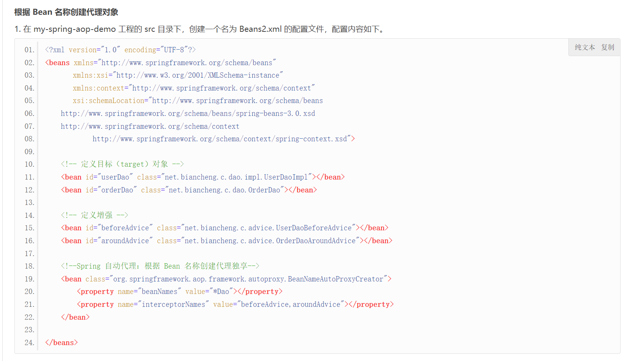The height and width of the screenshot is (361, 644).
Task: Click the BeanNameAutoProxyCreator bean line
Action: (226, 279)
